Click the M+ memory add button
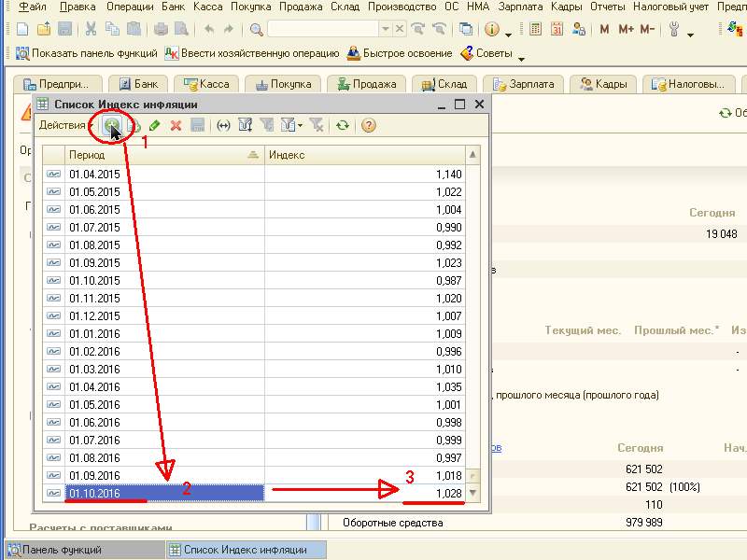Screen dimensions: 747x560 tap(626, 29)
